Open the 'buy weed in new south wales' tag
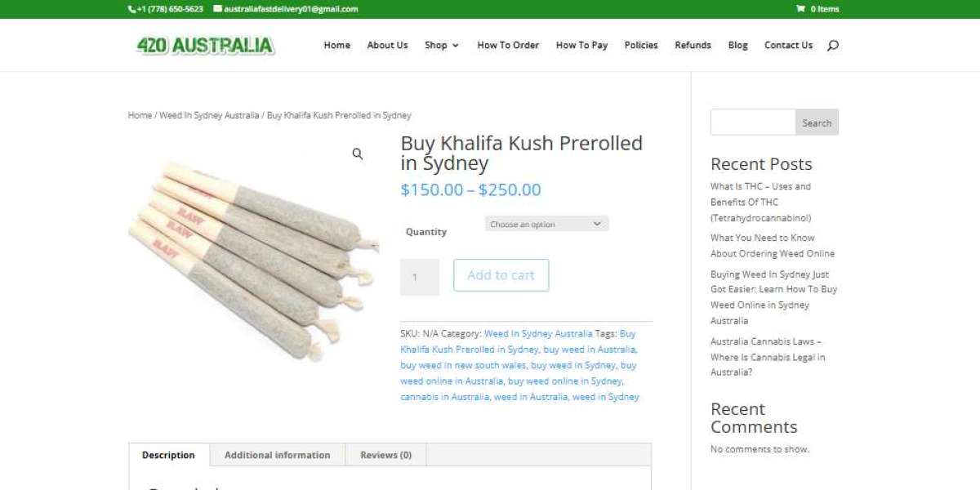This screenshot has height=490, width=980. (x=463, y=365)
